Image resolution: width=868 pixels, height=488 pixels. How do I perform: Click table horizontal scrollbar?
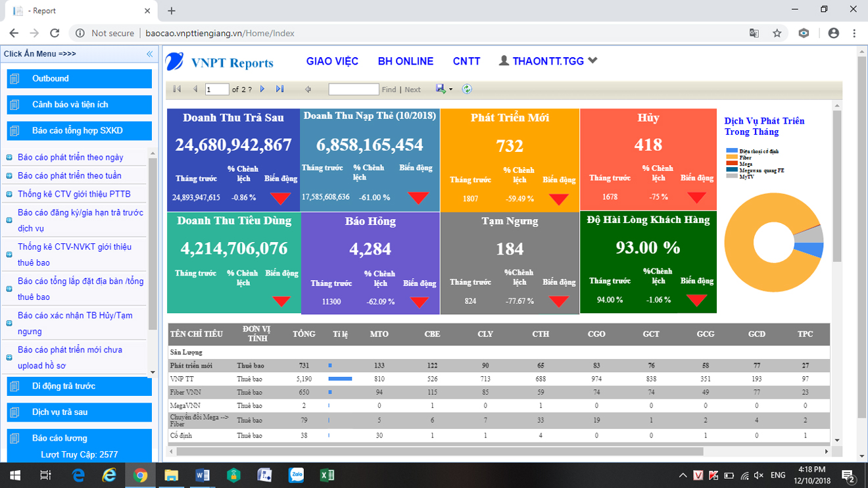tap(440, 451)
